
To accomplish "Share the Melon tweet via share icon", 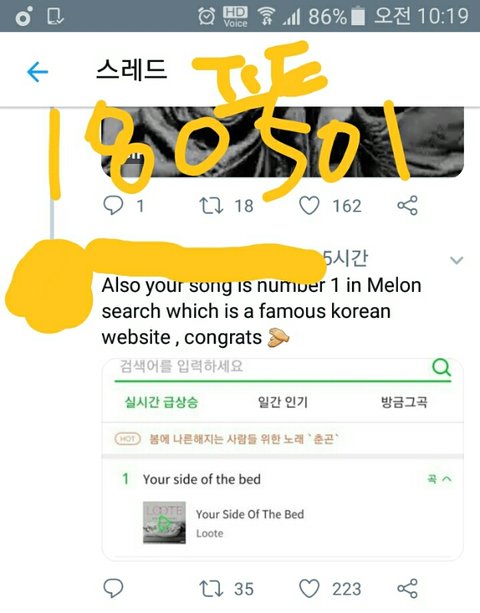I will pos(408,589).
